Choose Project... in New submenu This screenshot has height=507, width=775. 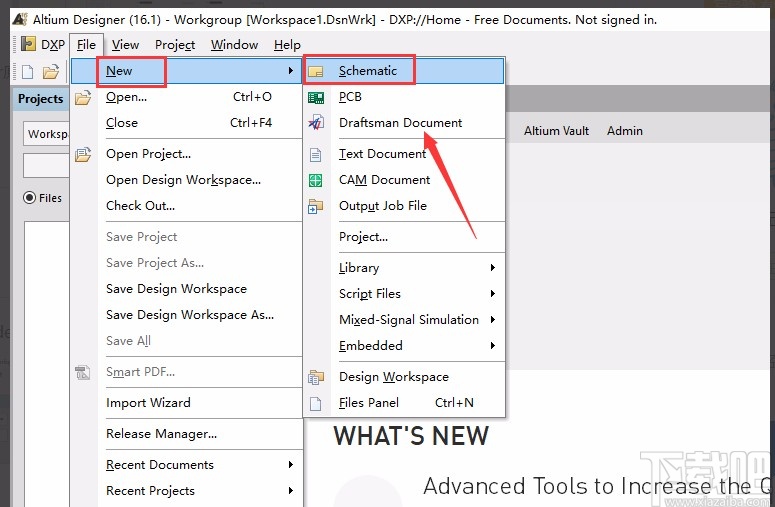tap(404, 237)
